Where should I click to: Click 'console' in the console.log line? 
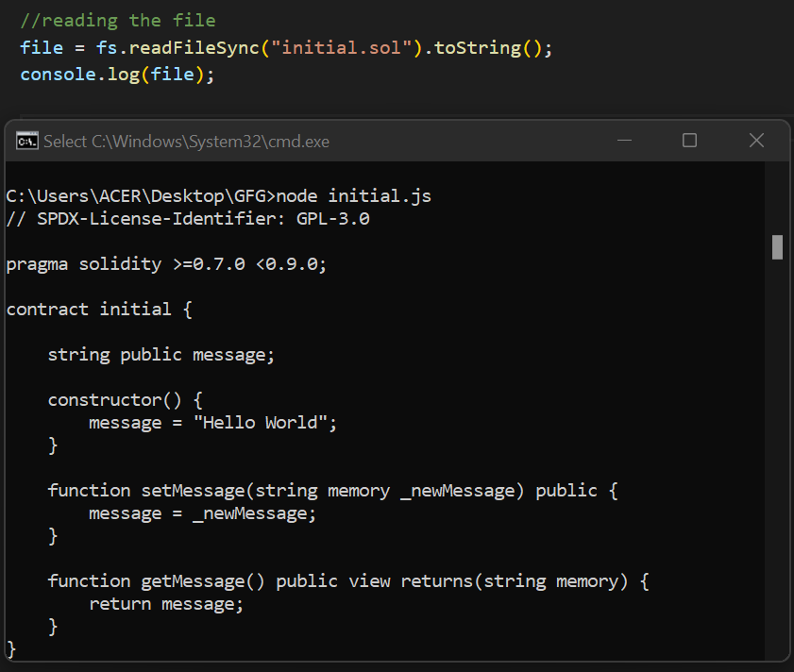click(59, 75)
